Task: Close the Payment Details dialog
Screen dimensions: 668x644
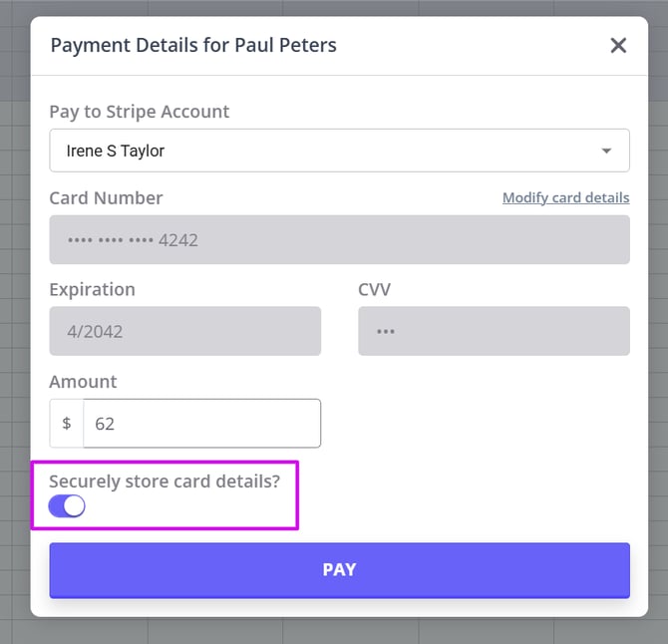Action: [x=618, y=46]
